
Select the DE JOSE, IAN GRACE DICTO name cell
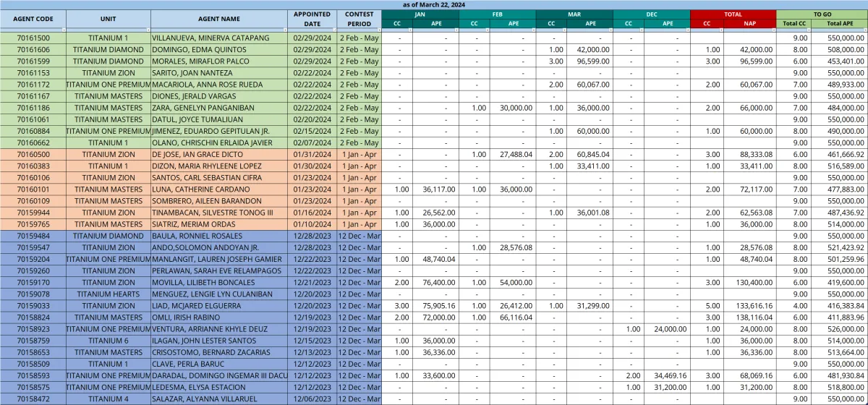(220, 154)
